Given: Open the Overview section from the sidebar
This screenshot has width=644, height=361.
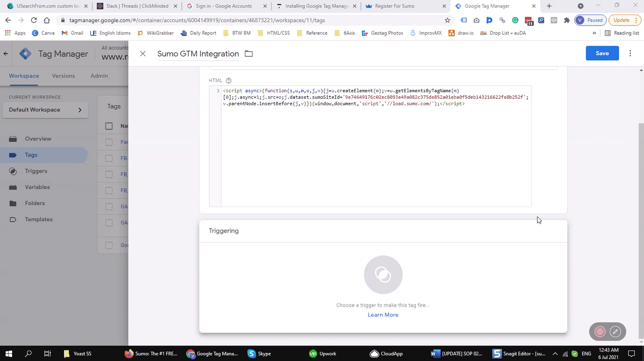Looking at the screenshot, I should [38, 138].
